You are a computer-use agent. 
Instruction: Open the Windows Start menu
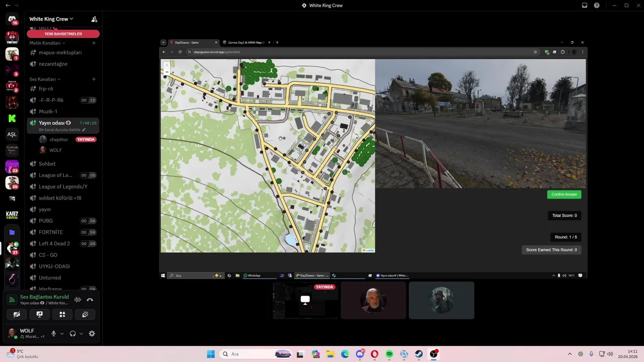tap(211, 354)
